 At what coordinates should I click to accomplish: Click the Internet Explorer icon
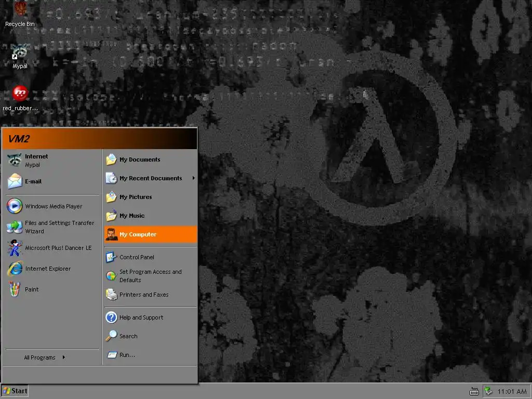coord(15,269)
